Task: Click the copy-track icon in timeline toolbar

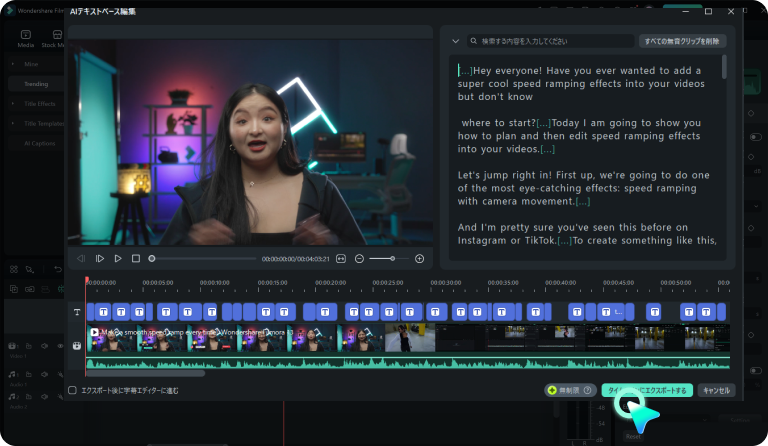Action: [x=14, y=289]
